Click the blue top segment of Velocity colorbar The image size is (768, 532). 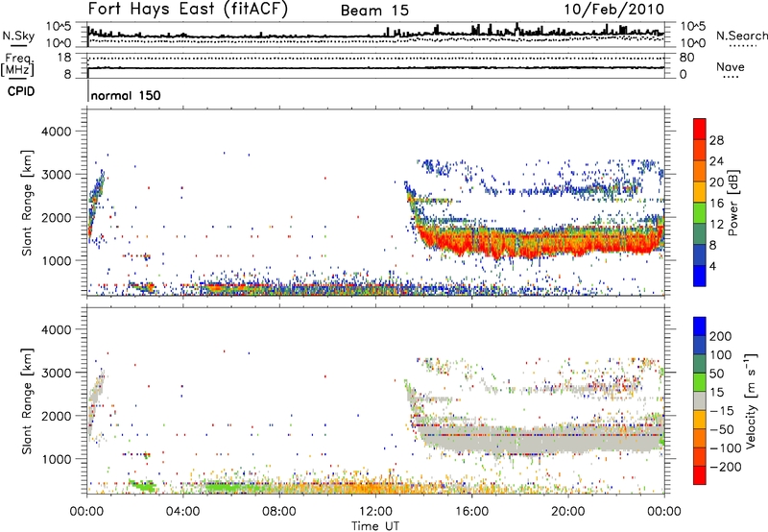700,326
